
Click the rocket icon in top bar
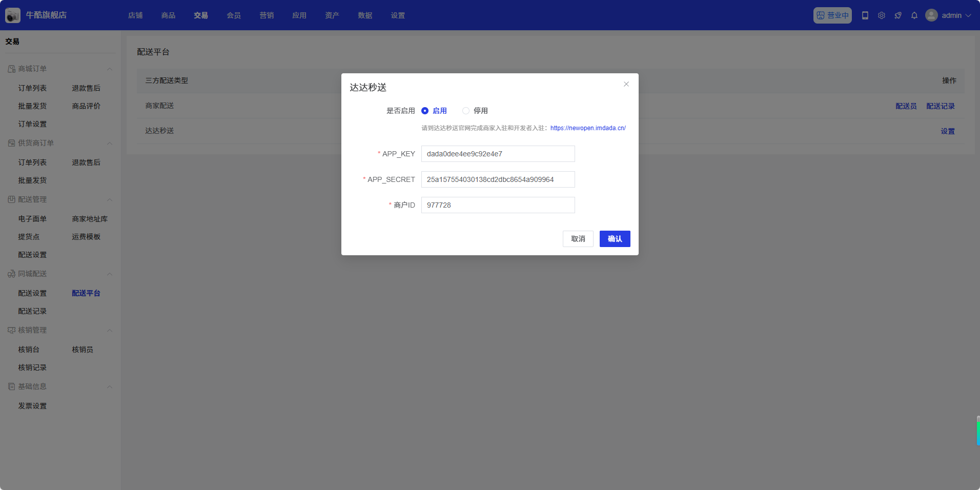click(898, 15)
